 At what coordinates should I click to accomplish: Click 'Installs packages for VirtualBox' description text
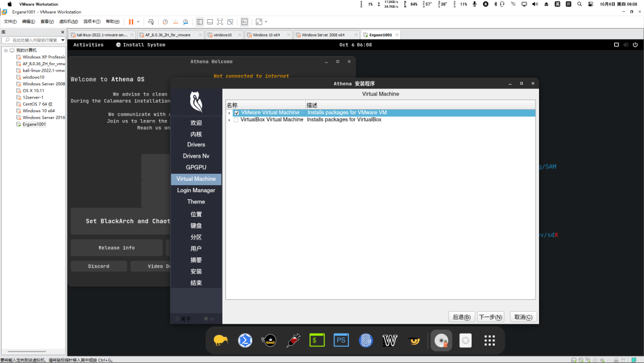pos(344,119)
